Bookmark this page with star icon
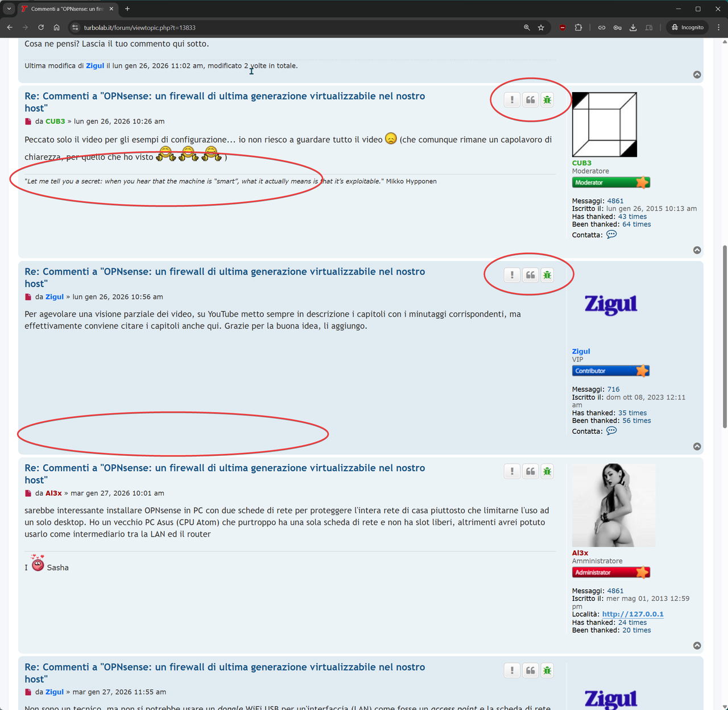The height and width of the screenshot is (710, 728). (x=541, y=27)
